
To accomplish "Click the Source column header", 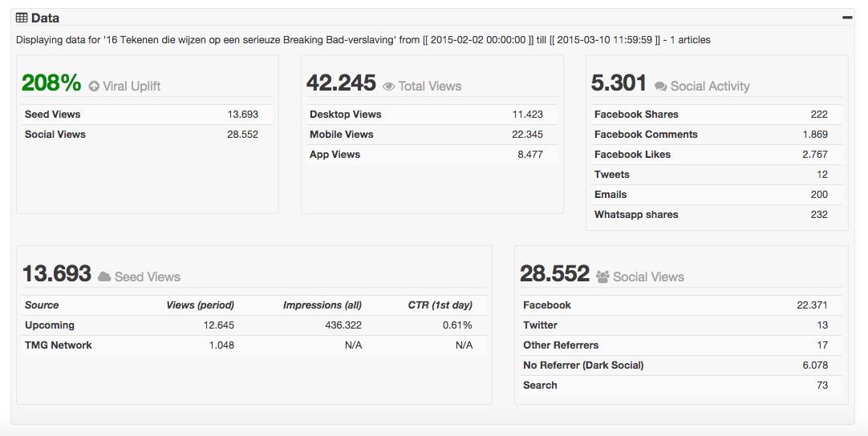I will point(42,305).
